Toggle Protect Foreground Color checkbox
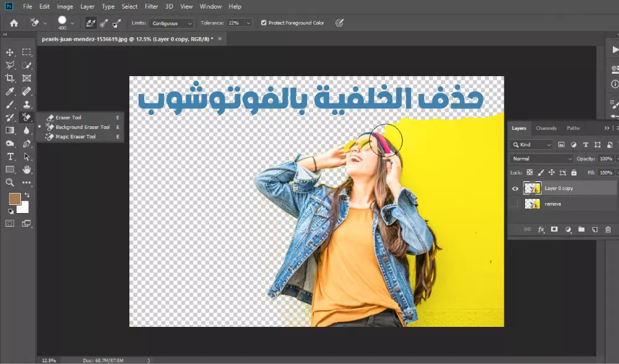Screen dimensions: 619x364 point(264,23)
